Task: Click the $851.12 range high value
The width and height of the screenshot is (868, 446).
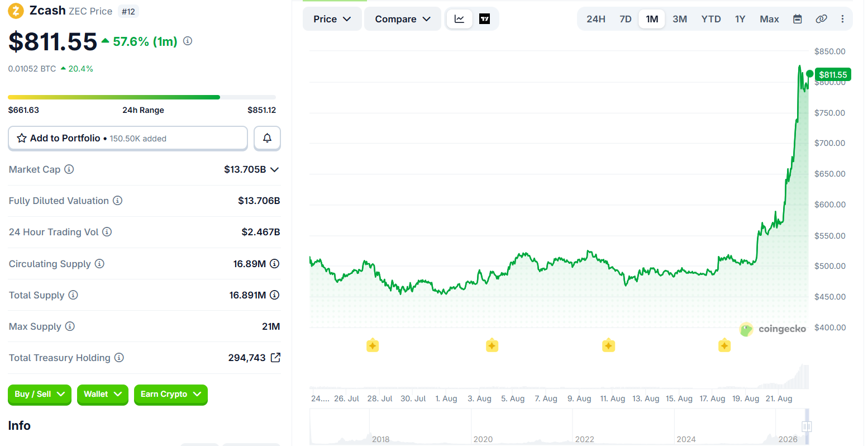Action: click(262, 110)
